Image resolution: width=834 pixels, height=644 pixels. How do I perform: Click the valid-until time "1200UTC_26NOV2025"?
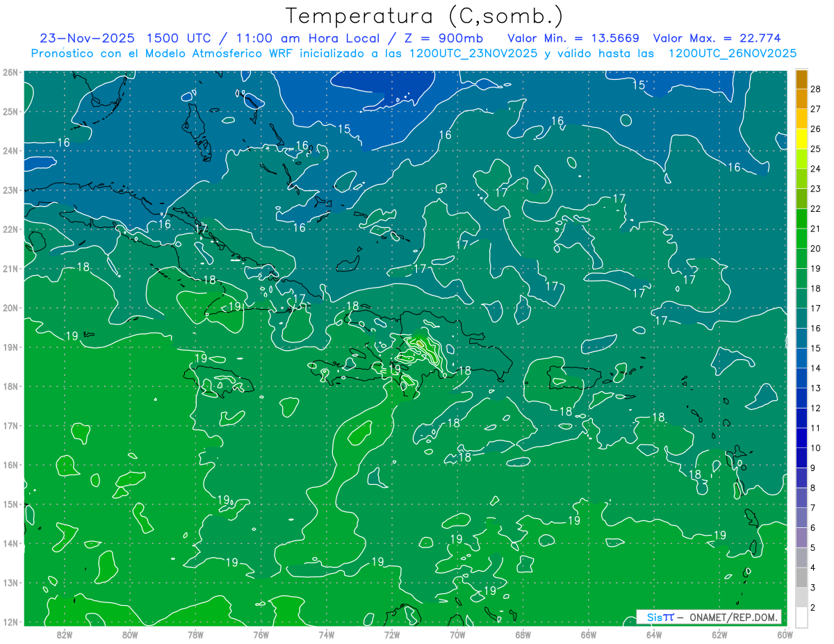(732, 53)
